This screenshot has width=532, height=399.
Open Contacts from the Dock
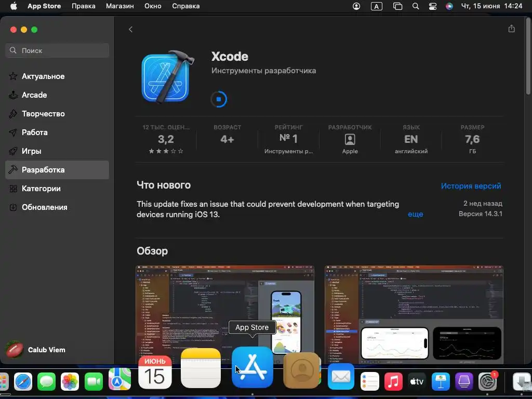301,370
